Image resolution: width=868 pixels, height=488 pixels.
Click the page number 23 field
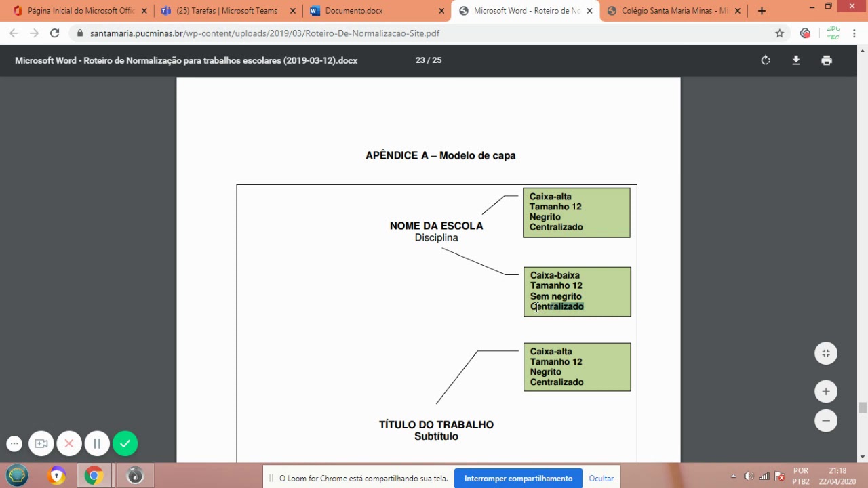pyautogui.click(x=420, y=60)
